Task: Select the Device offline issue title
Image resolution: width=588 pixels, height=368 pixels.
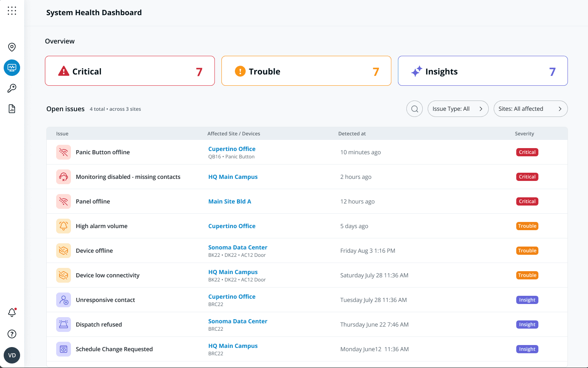Action: tap(94, 251)
